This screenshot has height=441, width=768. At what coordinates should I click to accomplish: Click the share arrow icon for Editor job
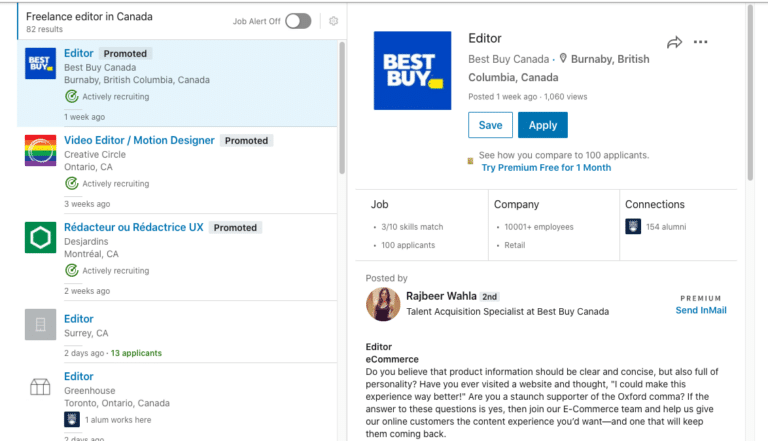674,43
